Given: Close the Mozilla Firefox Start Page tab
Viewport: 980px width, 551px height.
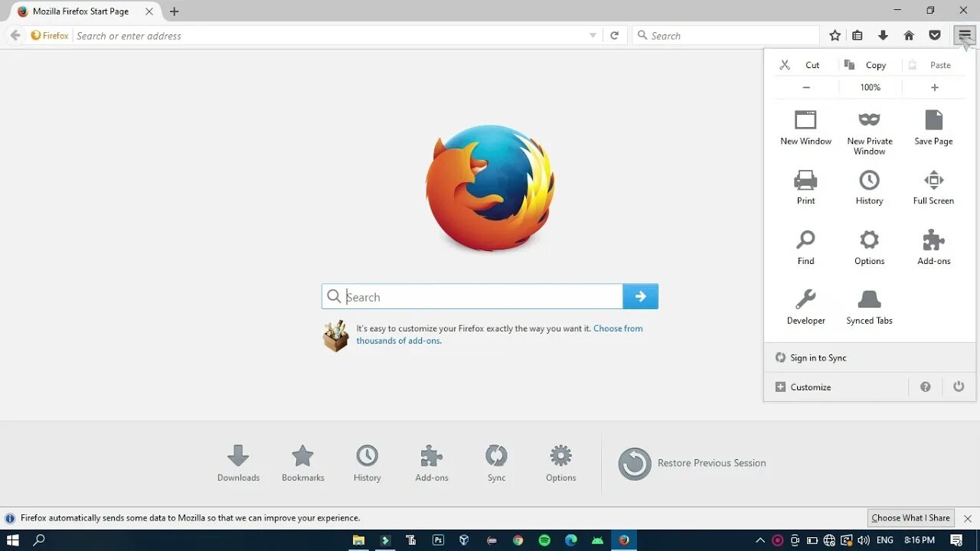Looking at the screenshot, I should (x=149, y=11).
